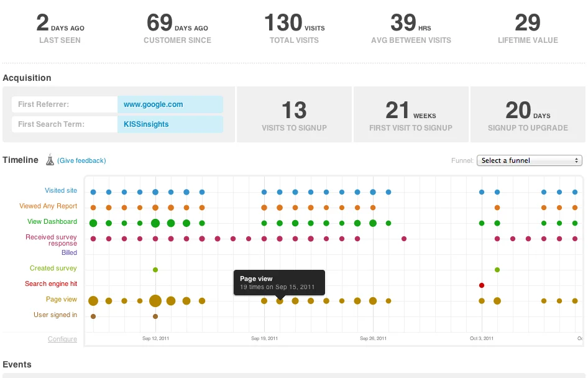Click the KISSinsights first search term

point(146,124)
